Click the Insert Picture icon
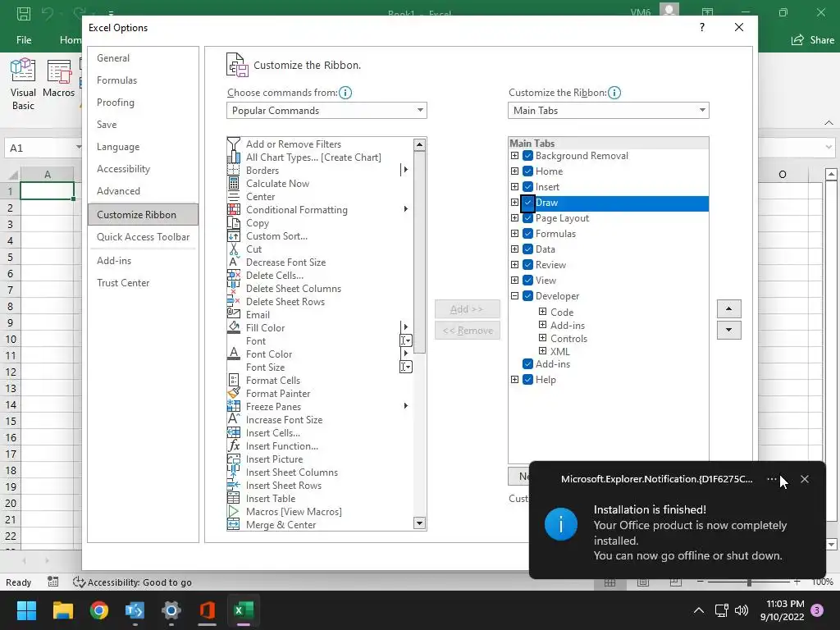The height and width of the screenshot is (630, 840). (x=234, y=459)
